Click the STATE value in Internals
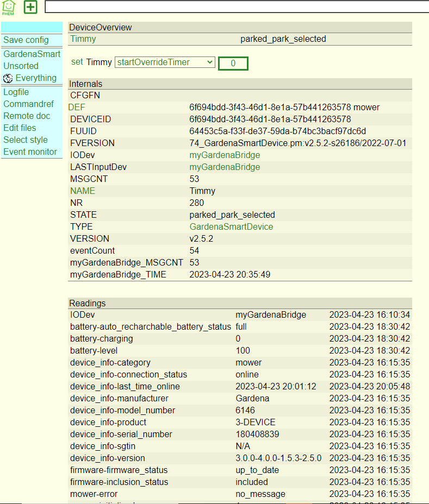The width and height of the screenshot is (429, 504). point(232,215)
